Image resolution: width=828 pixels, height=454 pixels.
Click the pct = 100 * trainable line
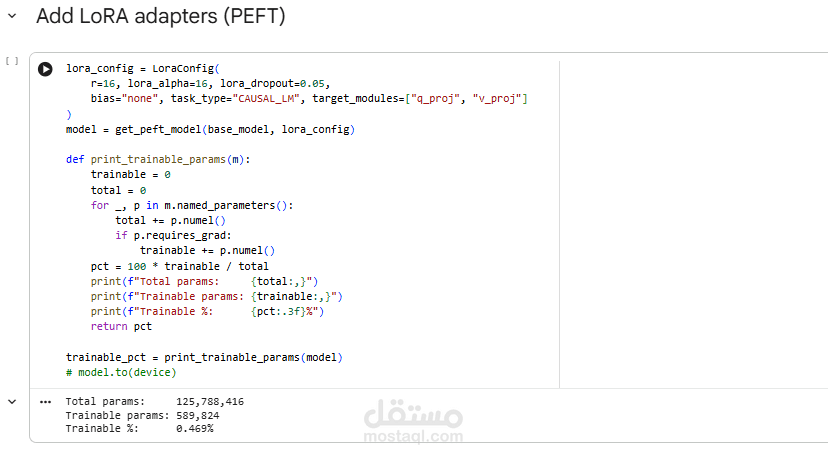(x=179, y=266)
